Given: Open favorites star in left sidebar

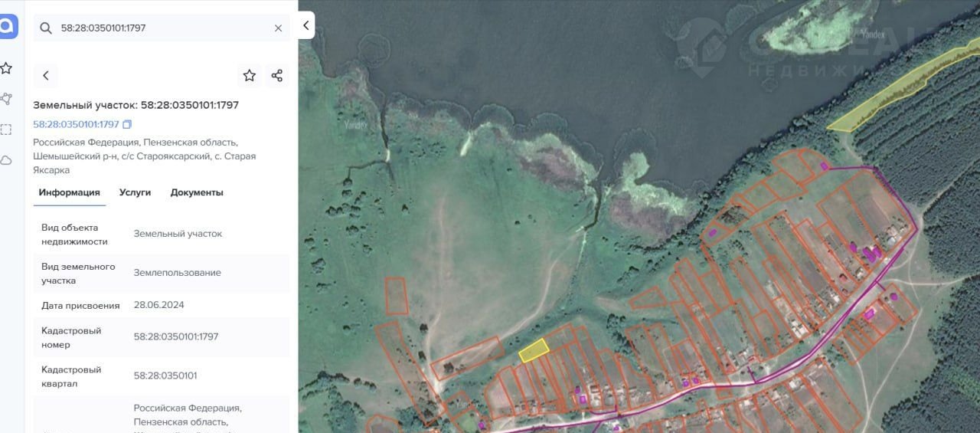Looking at the screenshot, I should click(6, 68).
